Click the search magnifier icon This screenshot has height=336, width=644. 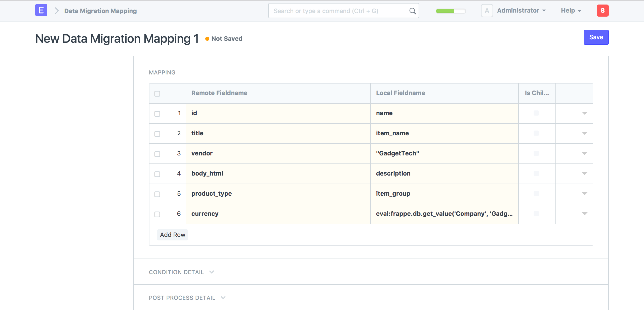coord(412,11)
